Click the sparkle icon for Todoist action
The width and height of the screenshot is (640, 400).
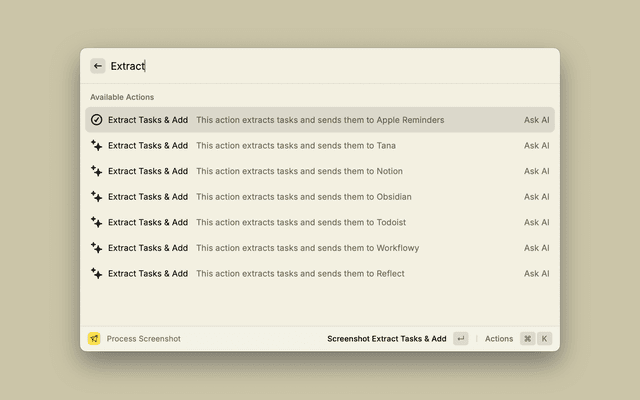96,222
